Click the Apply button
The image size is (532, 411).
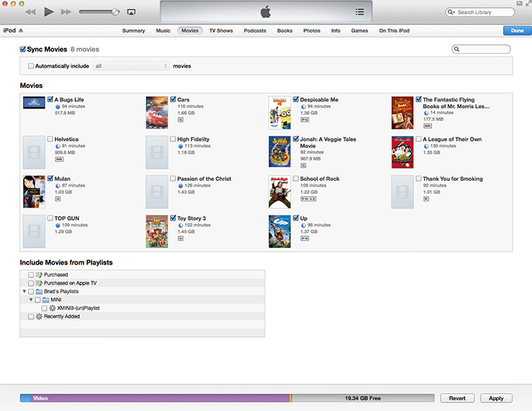(496, 398)
